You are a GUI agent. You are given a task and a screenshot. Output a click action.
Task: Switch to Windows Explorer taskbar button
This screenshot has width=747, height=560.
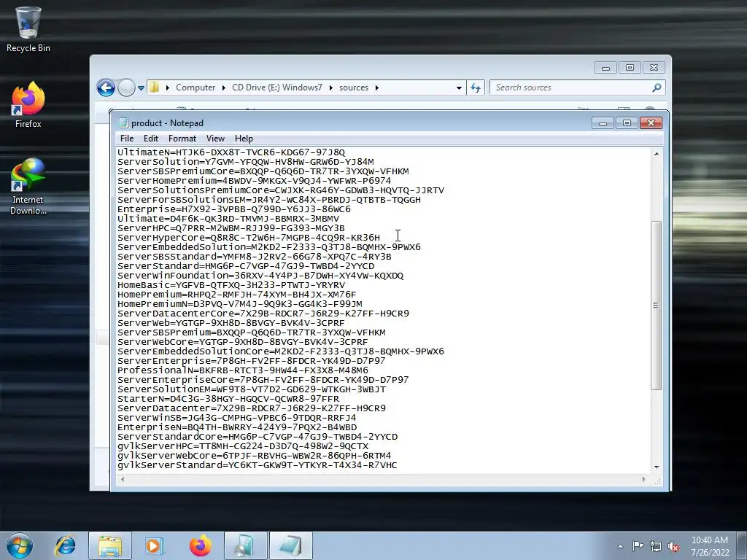(110, 545)
